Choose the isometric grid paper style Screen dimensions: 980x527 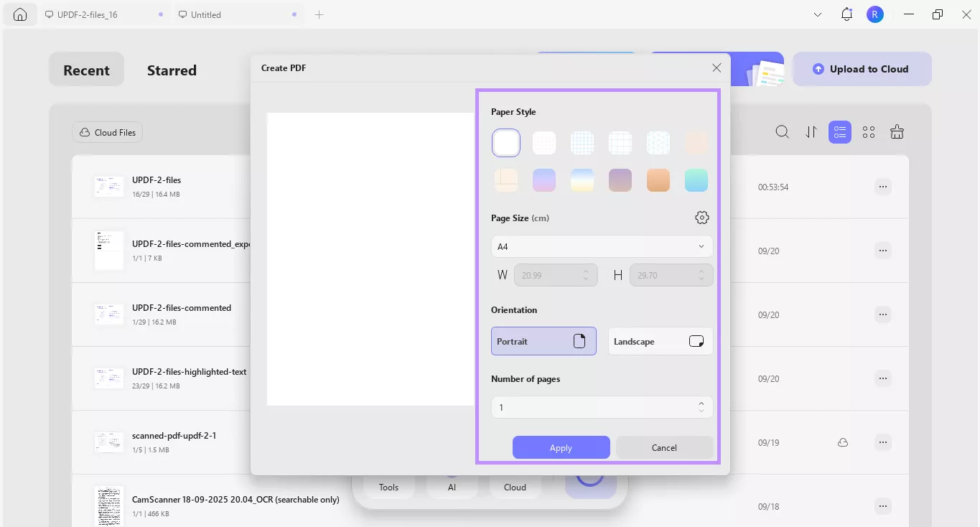(x=658, y=142)
